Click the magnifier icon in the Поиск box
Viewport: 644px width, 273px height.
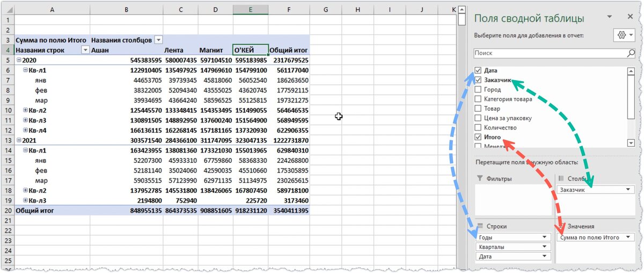pyautogui.click(x=632, y=53)
